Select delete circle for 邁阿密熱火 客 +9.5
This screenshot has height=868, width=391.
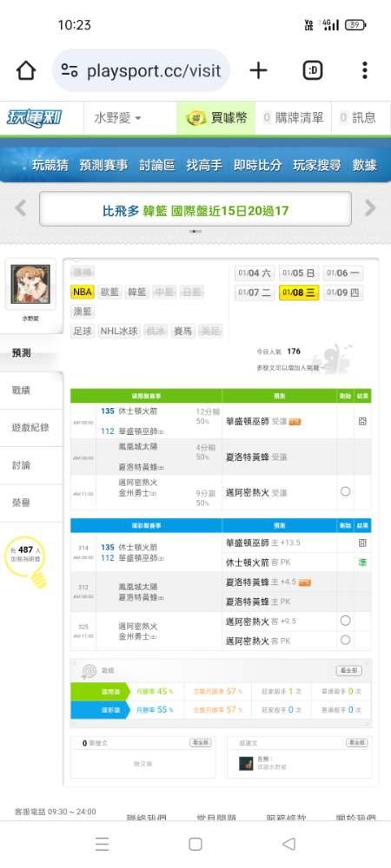[345, 621]
